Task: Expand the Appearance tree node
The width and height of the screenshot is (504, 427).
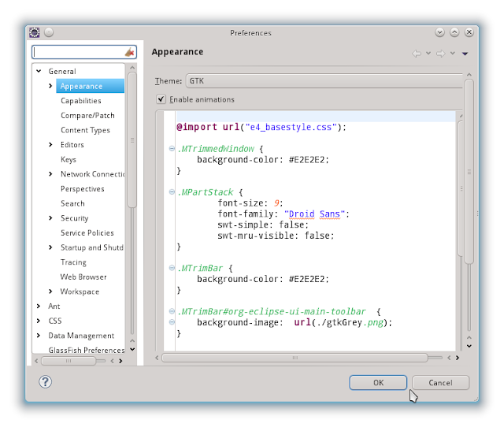Action: pyautogui.click(x=50, y=86)
